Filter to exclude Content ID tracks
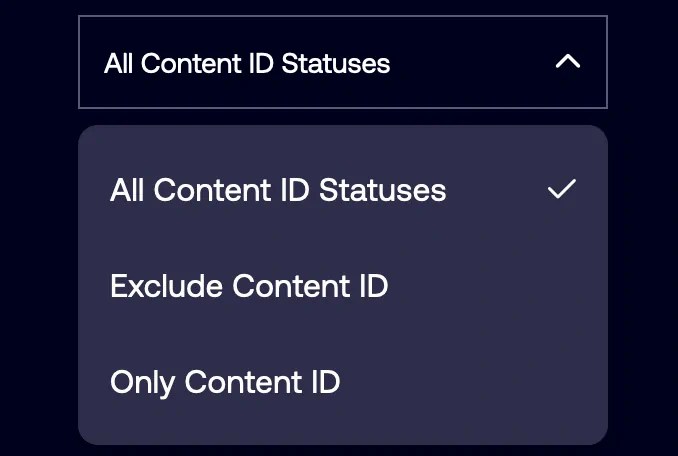Image resolution: width=678 pixels, height=456 pixels. pos(249,286)
